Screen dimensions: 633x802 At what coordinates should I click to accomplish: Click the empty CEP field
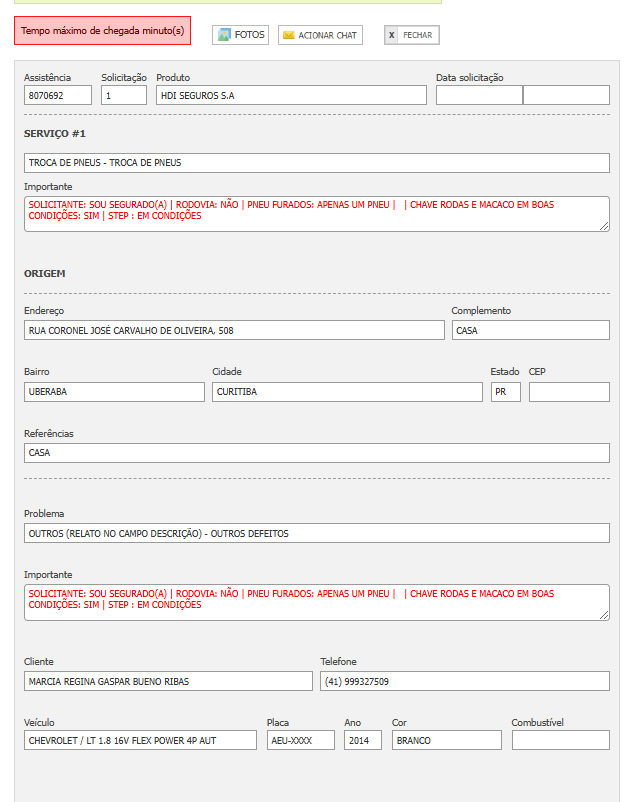click(569, 392)
